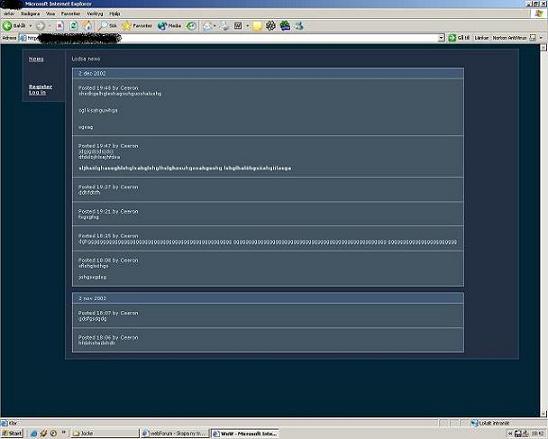Click the Print toolbar icon
Viewport: 548px width, 439px height.
224,26
